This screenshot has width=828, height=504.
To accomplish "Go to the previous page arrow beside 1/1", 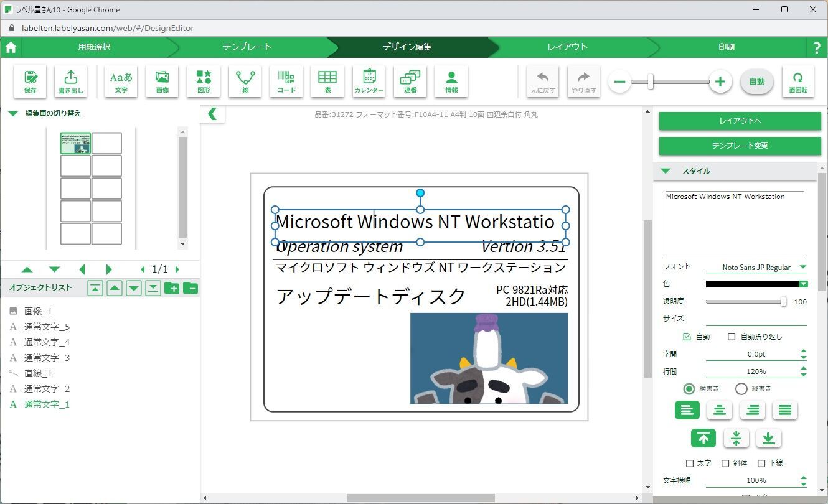I will click(143, 269).
